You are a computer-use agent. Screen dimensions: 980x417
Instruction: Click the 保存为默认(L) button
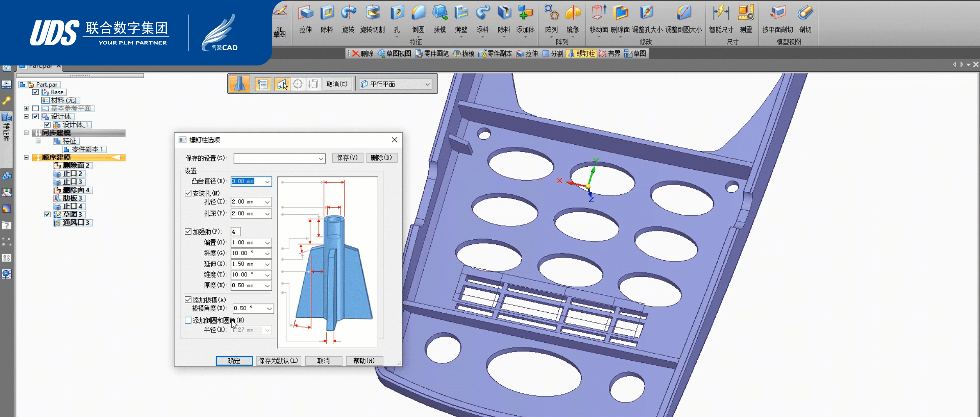pyautogui.click(x=278, y=361)
